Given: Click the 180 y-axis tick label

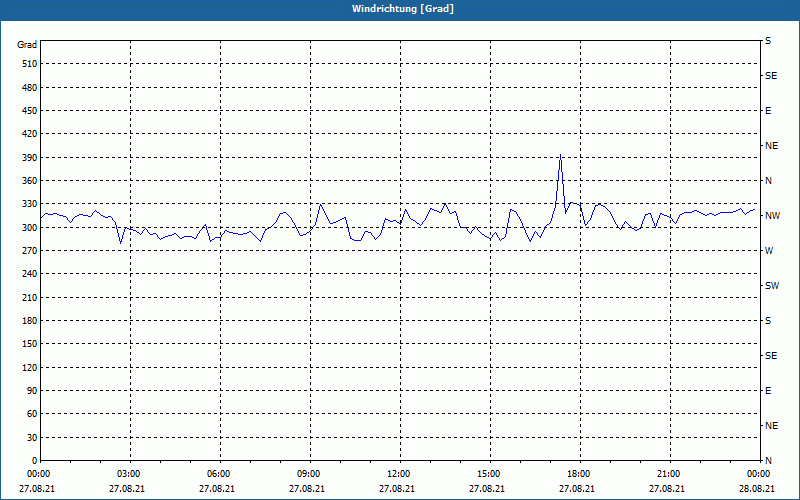Looking at the screenshot, I should point(30,321).
